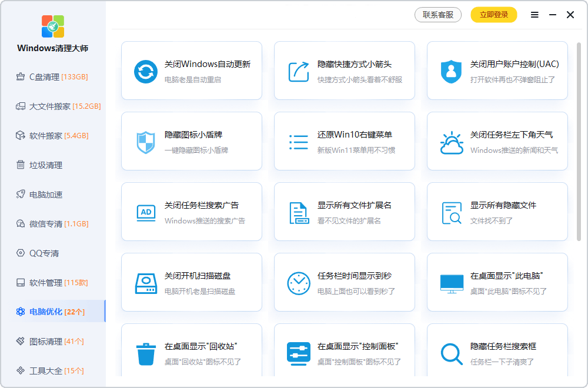Click the text 看不见文件的扩展名
The height and width of the screenshot is (388, 588).
(x=349, y=221)
